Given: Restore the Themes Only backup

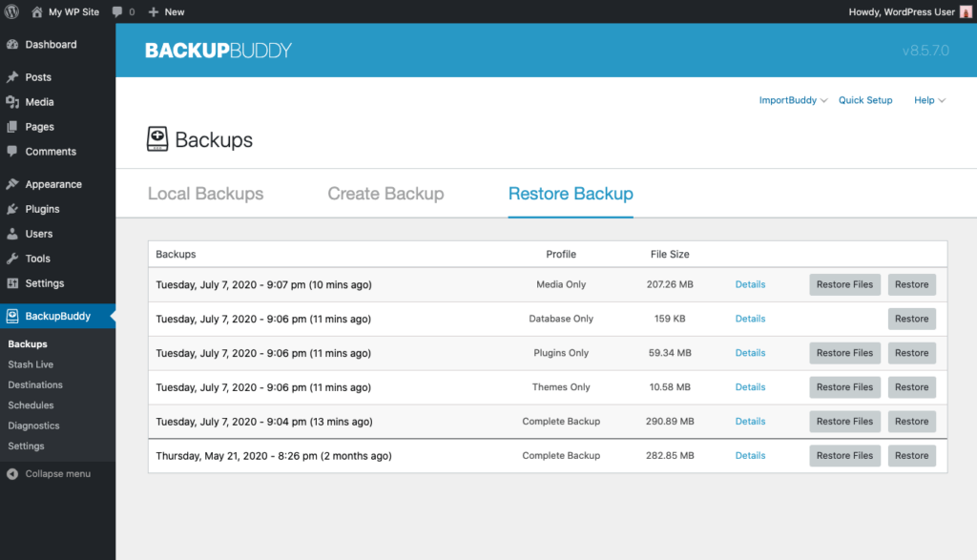Looking at the screenshot, I should [911, 387].
